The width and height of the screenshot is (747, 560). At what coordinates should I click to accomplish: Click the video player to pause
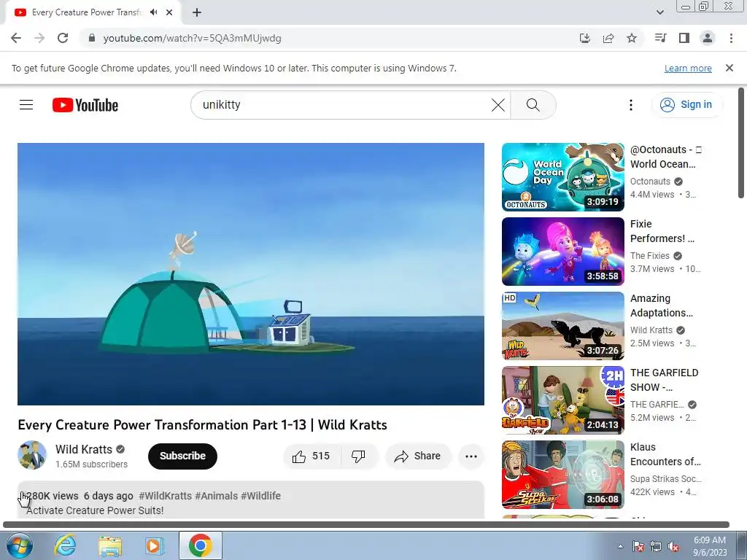251,274
